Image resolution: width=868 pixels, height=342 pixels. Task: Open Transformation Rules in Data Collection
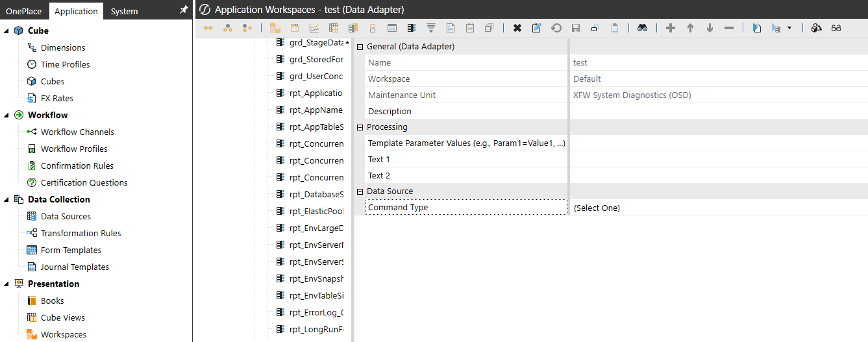[81, 233]
